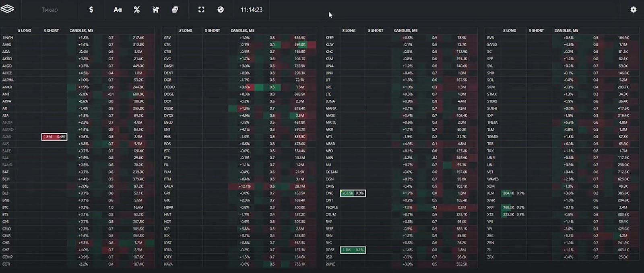644x273 pixels.
Task: Select the LINK ticker
Action: [x=329, y=73]
